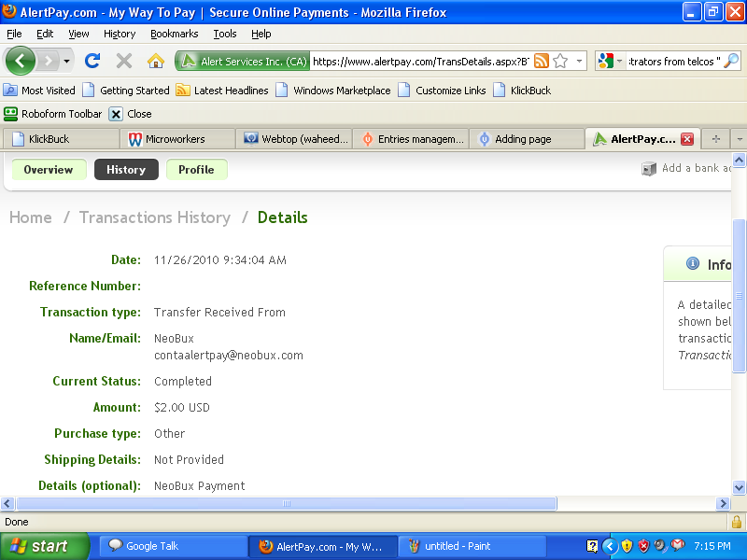This screenshot has width=747, height=560.
Task: Click the blue Info icon in sidebar
Action: [x=692, y=263]
